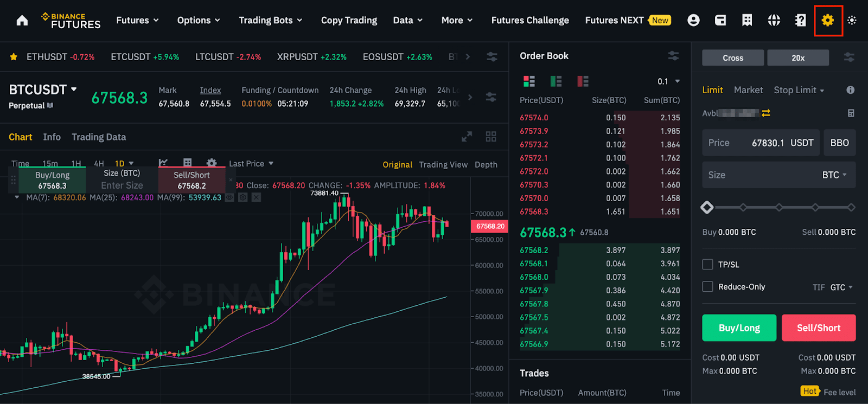Image resolution: width=868 pixels, height=404 pixels.
Task: Tick the Reduce-Only checkbox
Action: pyautogui.click(x=707, y=287)
